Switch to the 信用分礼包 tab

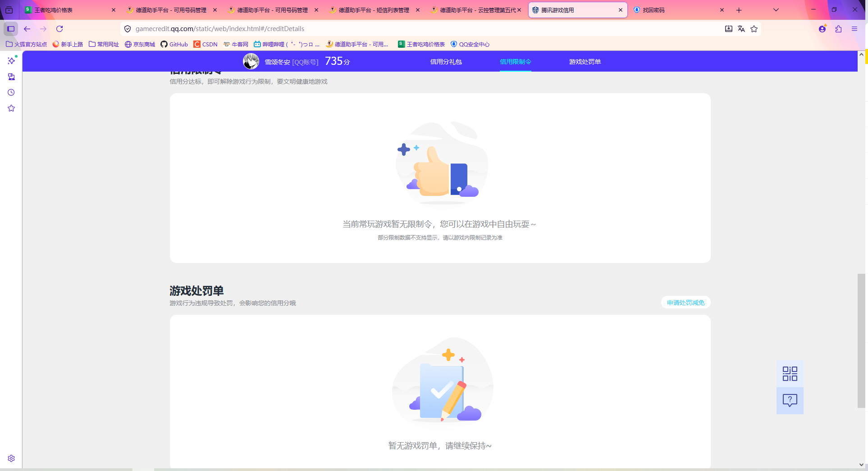point(446,61)
